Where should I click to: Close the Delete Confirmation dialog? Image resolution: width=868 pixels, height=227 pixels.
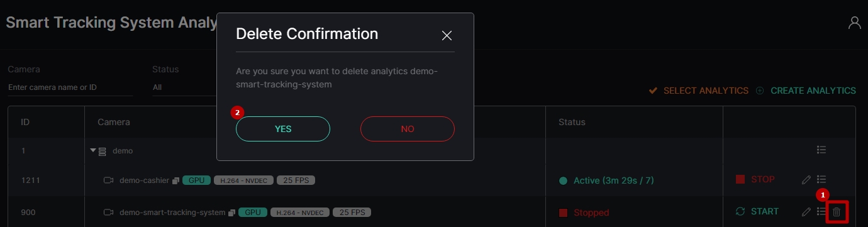pos(447,36)
